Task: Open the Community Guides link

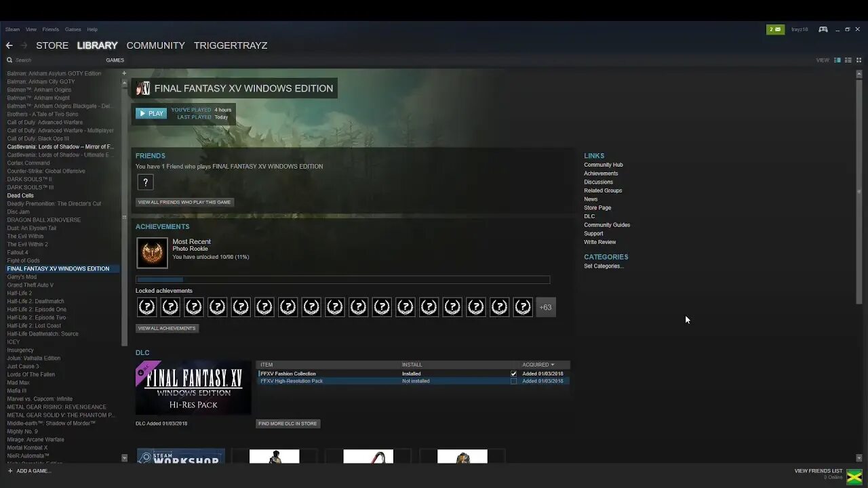Action: [607, 225]
